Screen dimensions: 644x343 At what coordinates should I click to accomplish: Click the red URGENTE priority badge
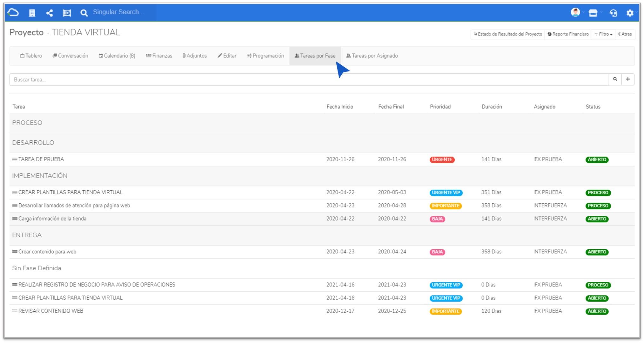coord(442,159)
